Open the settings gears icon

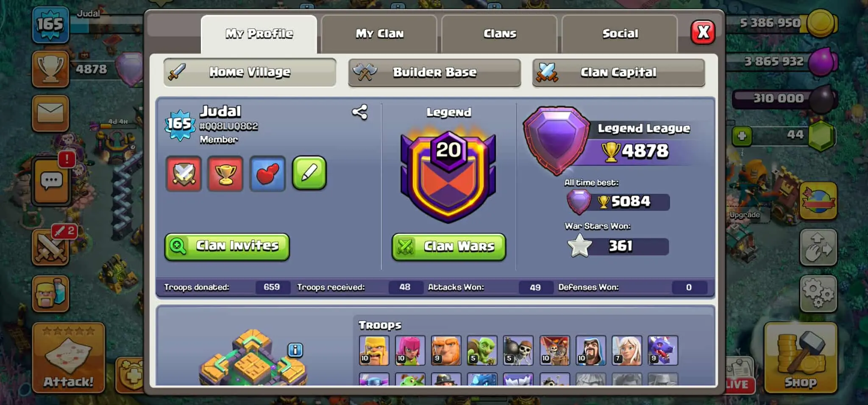click(x=818, y=293)
